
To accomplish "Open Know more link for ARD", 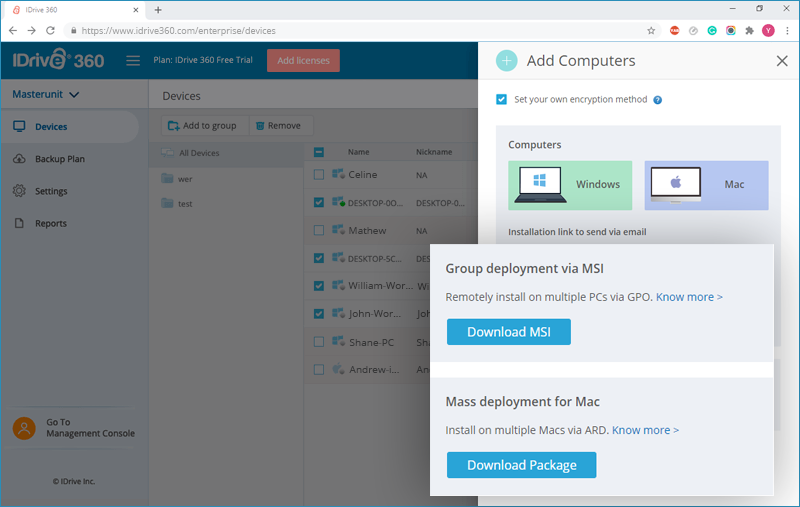I will tap(645, 430).
